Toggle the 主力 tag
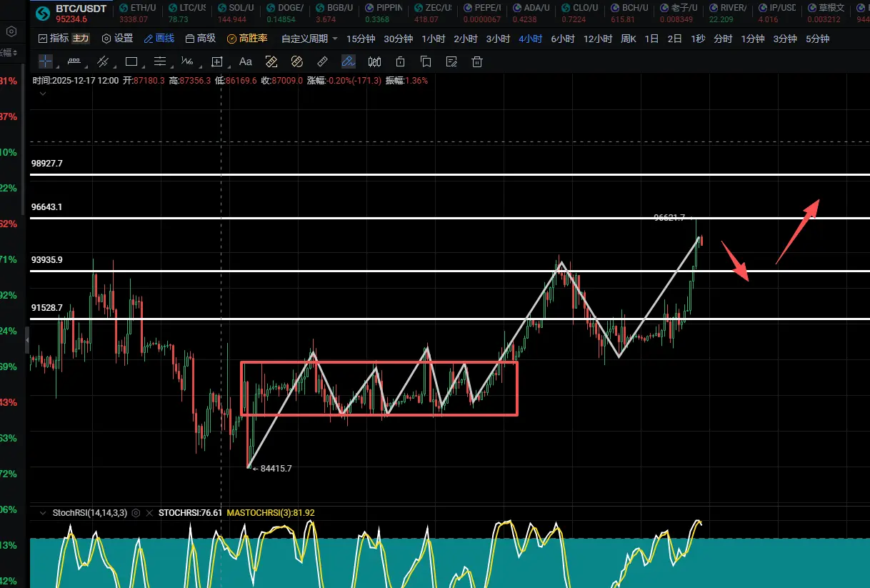870x588 pixels. (81, 39)
